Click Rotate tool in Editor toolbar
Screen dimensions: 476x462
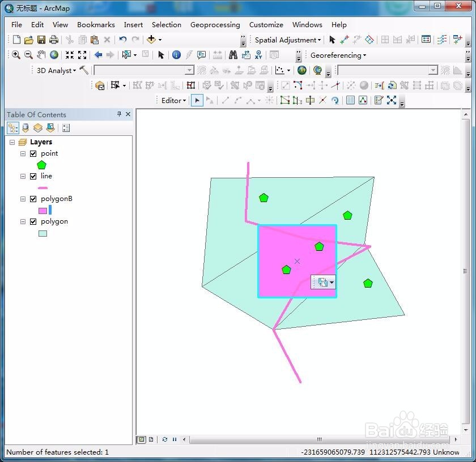(x=335, y=100)
